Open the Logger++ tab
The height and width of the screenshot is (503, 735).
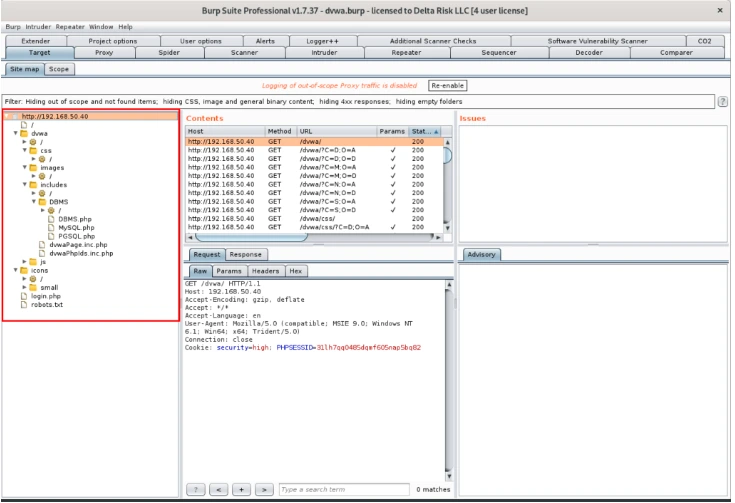(322, 41)
